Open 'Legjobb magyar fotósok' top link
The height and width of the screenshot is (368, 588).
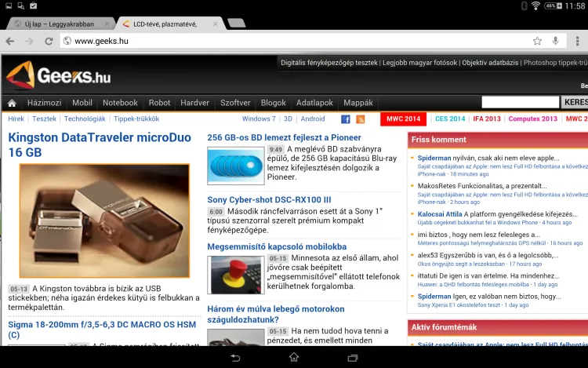(420, 63)
